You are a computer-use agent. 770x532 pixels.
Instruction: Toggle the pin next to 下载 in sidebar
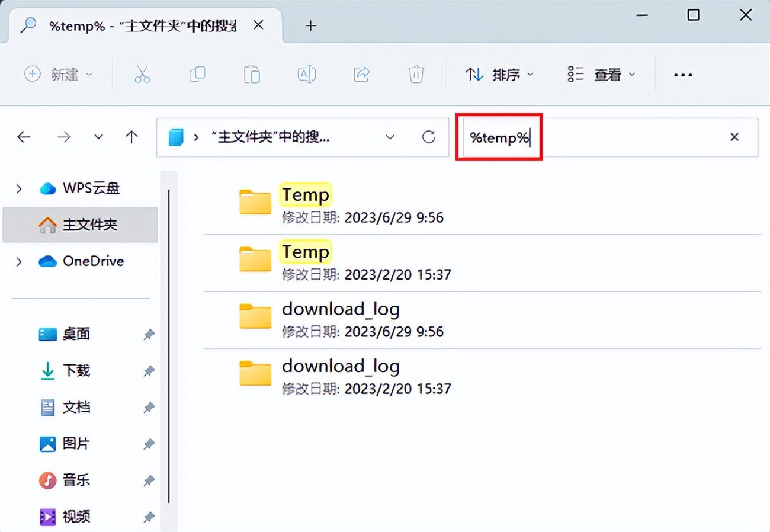point(148,371)
